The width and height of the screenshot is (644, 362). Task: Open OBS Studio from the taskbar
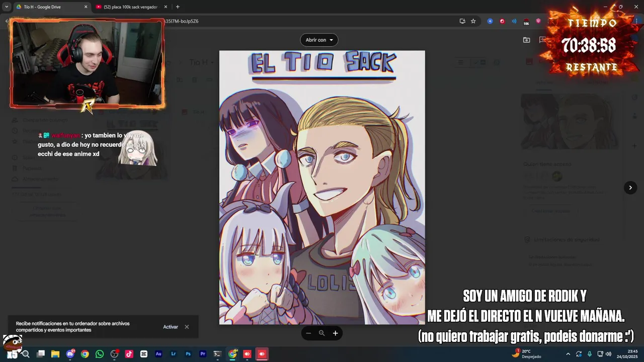tap(114, 354)
